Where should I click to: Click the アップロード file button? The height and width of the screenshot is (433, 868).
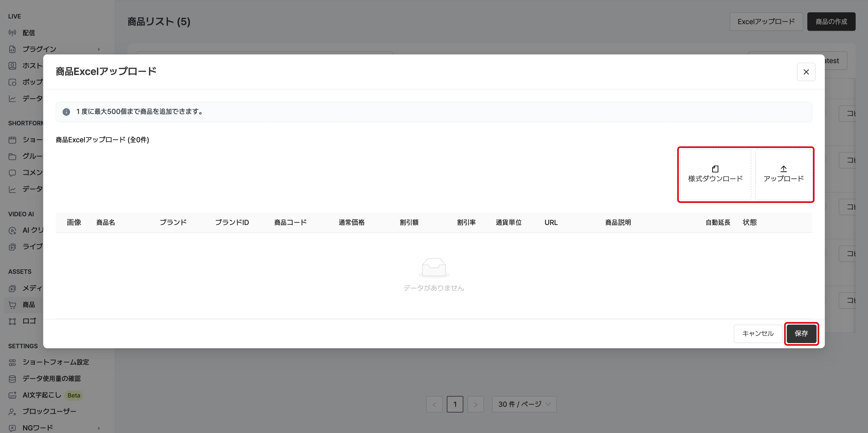(x=783, y=174)
